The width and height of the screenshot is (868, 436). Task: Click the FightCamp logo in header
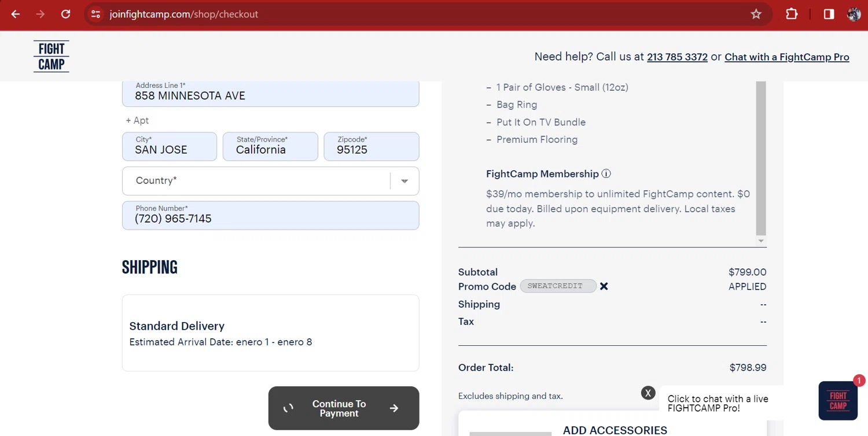click(x=52, y=56)
